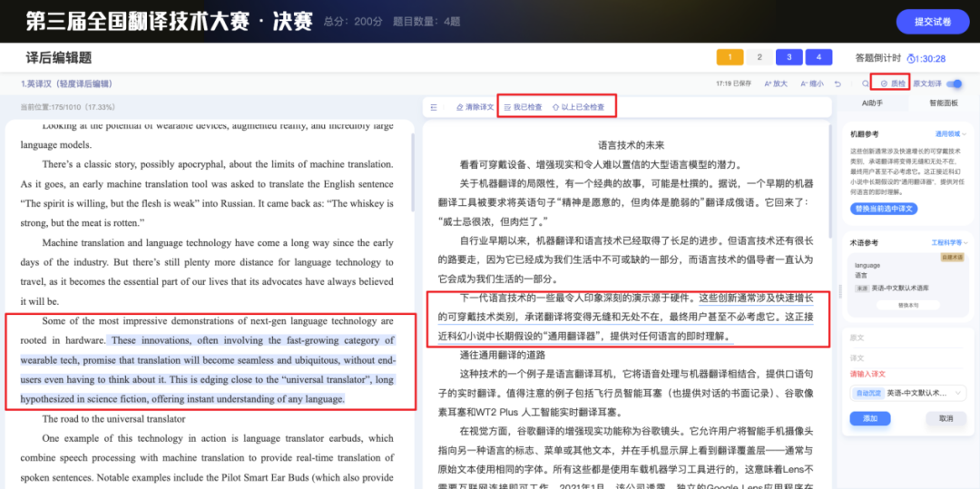Image resolution: width=980 pixels, height=489 pixels.
Task: Increase font size with 放大
Action: 775,83
